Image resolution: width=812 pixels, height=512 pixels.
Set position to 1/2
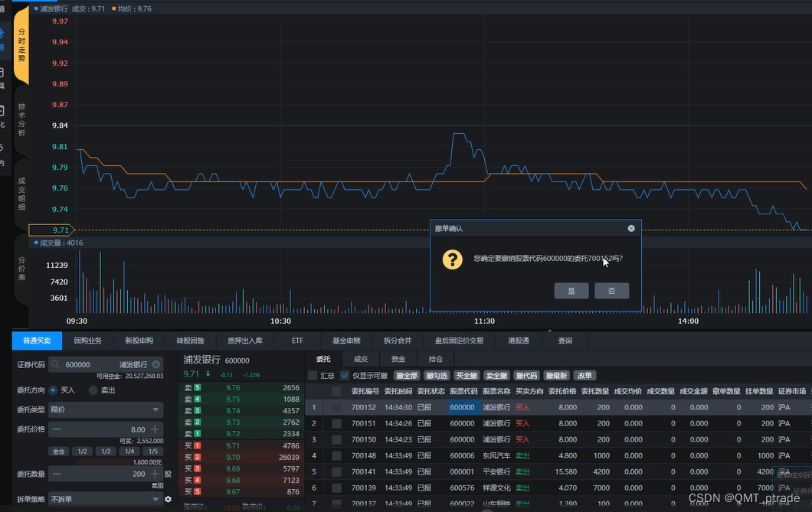[x=82, y=452]
